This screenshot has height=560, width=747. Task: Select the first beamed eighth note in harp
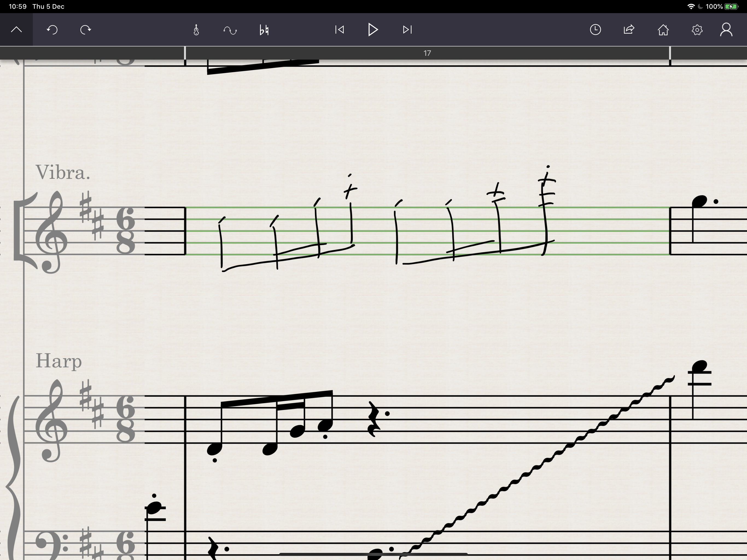[x=215, y=449]
